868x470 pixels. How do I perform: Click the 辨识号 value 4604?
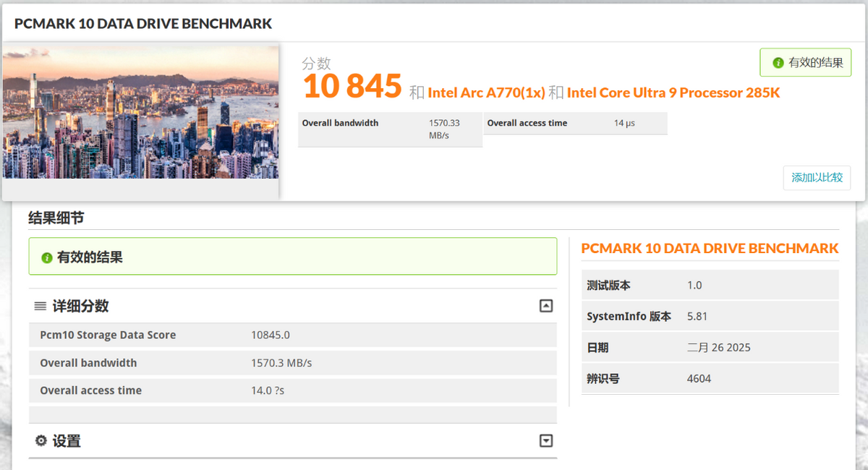pos(699,378)
